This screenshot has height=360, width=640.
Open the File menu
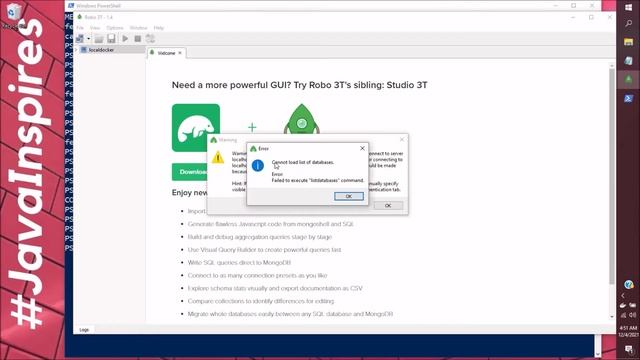80,28
